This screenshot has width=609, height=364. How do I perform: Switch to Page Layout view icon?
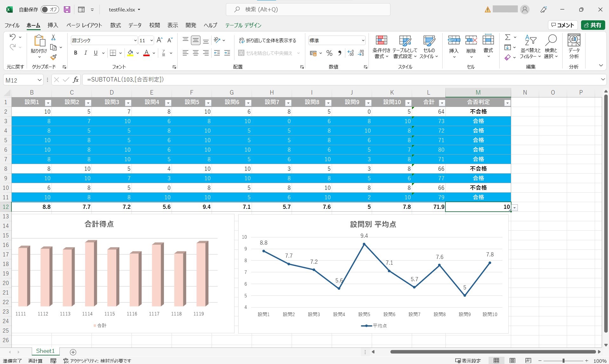[x=512, y=361]
